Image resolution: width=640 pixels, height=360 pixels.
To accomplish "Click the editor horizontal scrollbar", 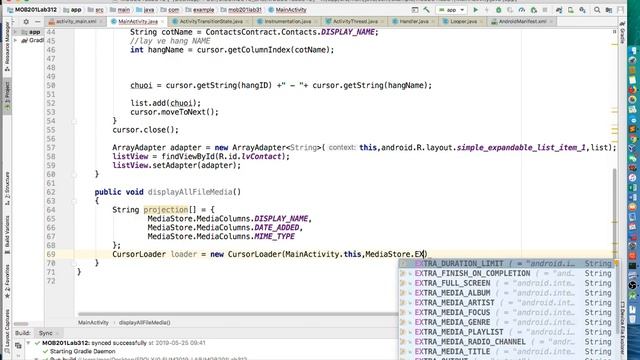I will click(238, 314).
